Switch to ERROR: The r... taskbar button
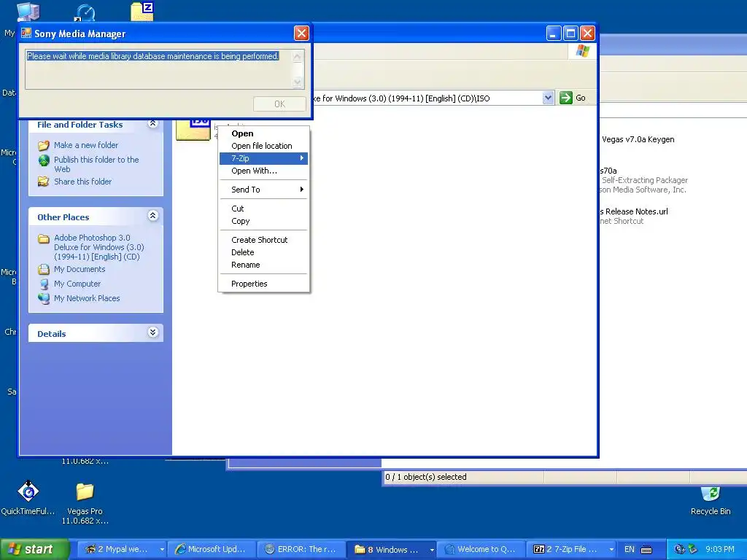 coord(301,549)
